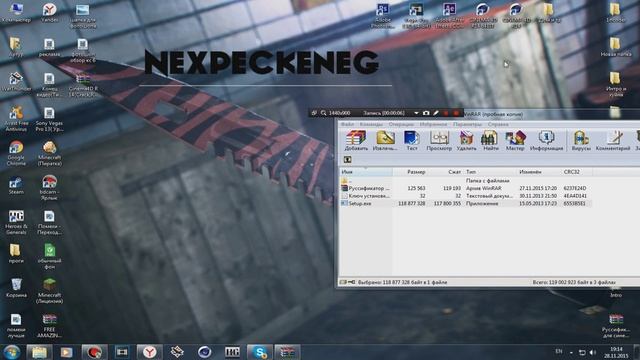Screen dimensions: 640x360
Task: Open the Новая папка folder on the desktop
Action: pyautogui.click(x=615, y=47)
